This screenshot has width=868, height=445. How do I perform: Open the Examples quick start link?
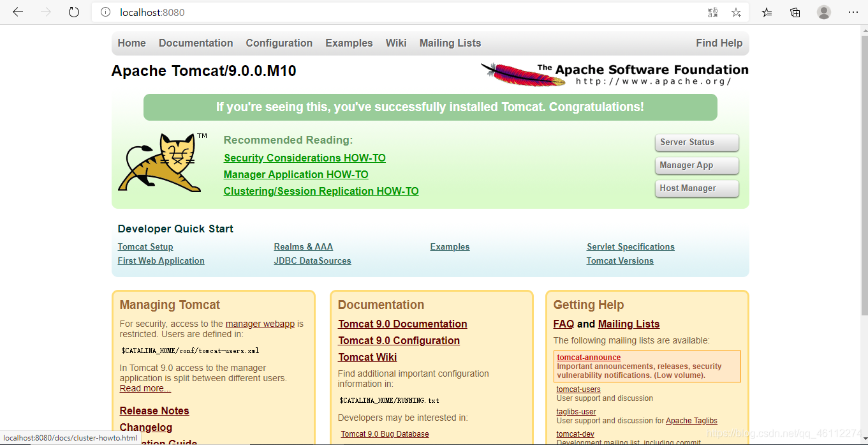pyautogui.click(x=450, y=246)
